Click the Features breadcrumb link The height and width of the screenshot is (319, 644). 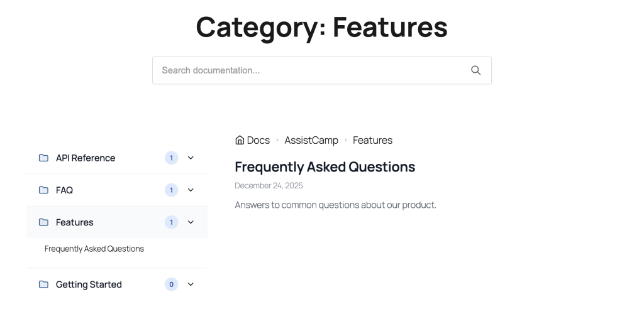click(372, 140)
